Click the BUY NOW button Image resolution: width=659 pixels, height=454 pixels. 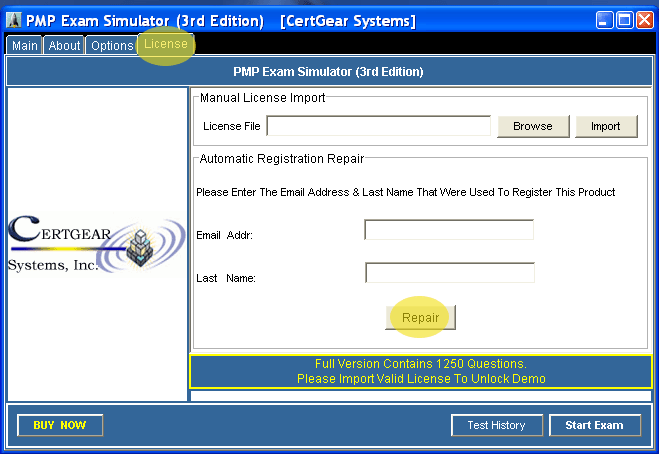point(60,425)
